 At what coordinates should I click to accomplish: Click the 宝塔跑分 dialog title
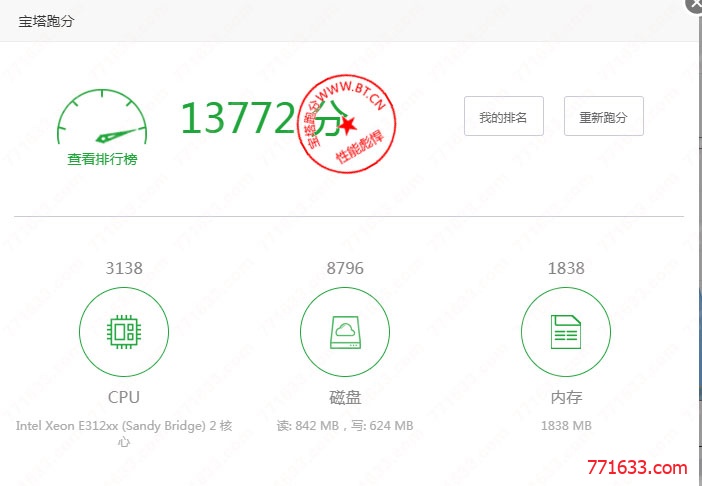(x=46, y=21)
